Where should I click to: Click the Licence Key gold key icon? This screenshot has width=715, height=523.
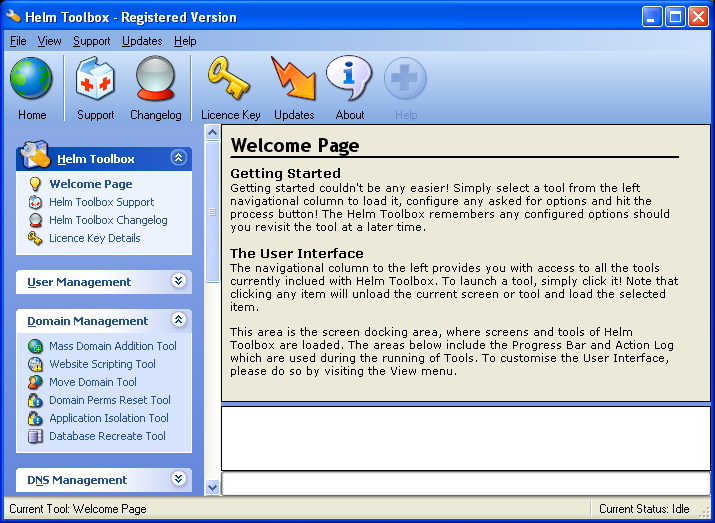pyautogui.click(x=229, y=78)
